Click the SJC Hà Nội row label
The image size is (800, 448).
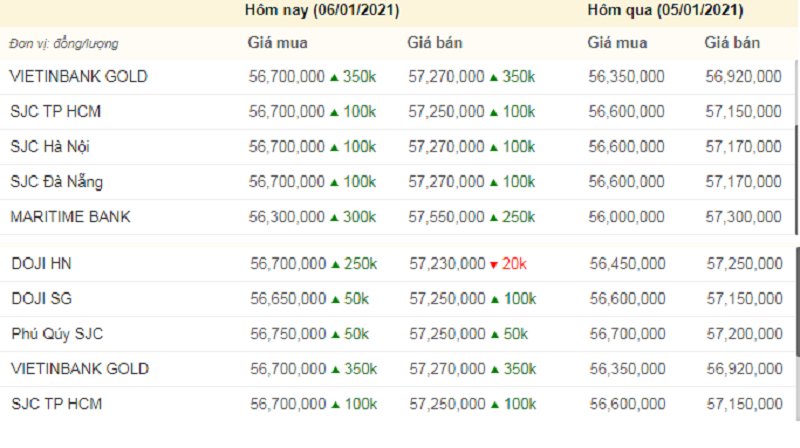(50, 147)
